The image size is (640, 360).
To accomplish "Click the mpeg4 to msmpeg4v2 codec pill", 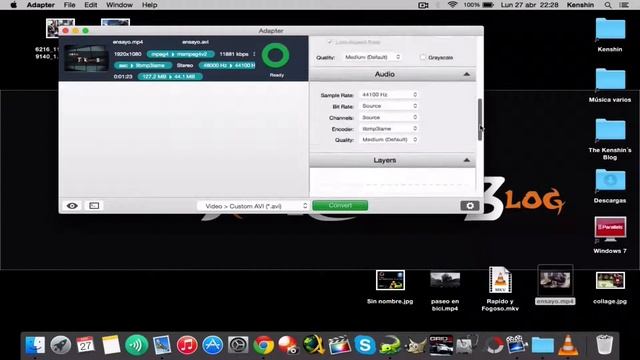I will (x=180, y=54).
